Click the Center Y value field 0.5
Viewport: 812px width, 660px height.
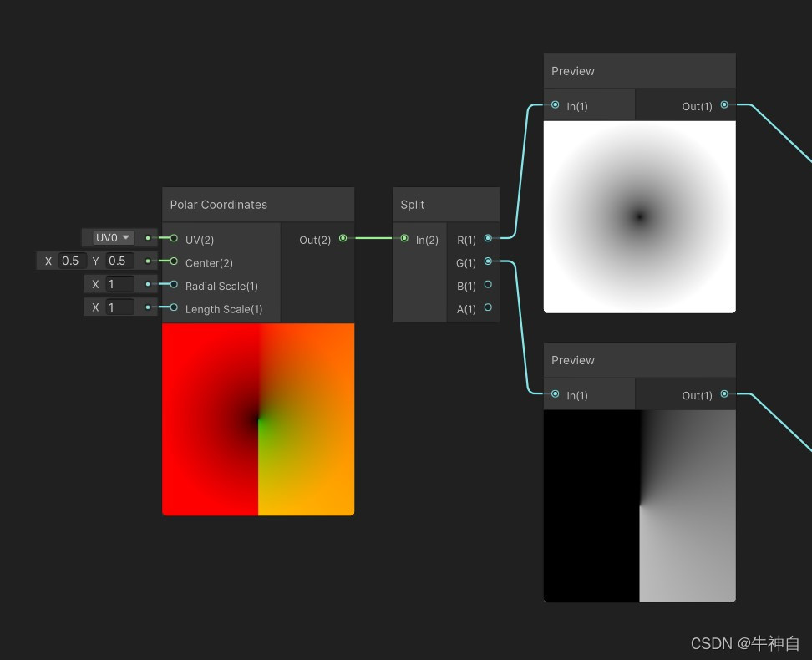click(119, 261)
